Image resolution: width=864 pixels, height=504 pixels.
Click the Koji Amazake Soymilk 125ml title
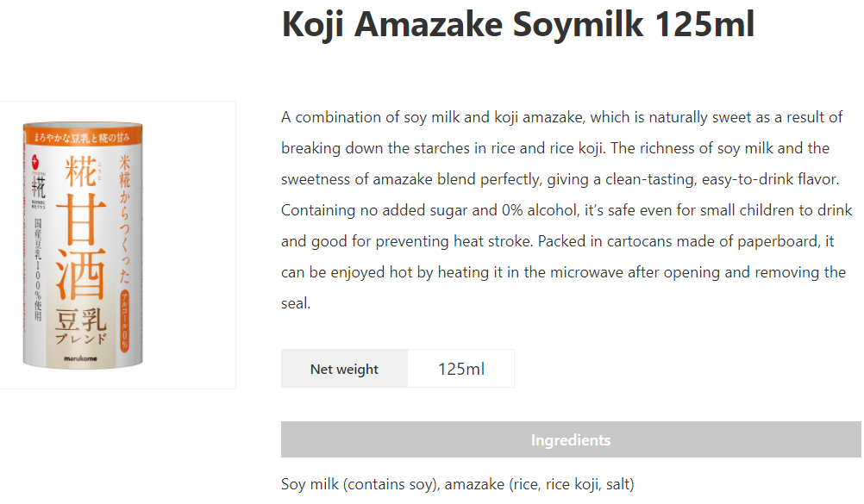tap(517, 25)
